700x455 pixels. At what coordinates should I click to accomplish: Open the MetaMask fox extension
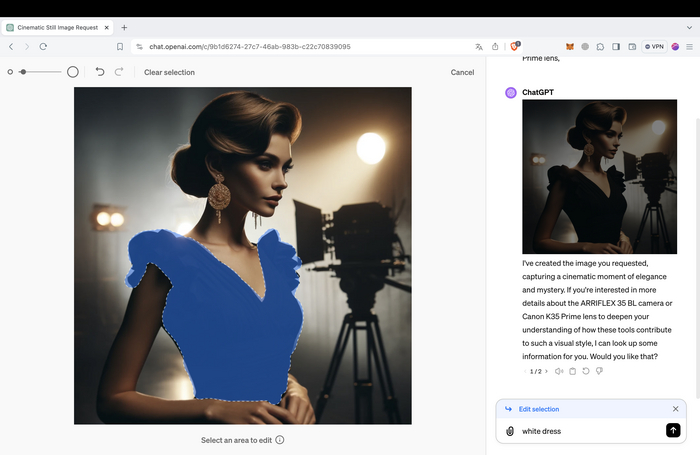coord(570,46)
